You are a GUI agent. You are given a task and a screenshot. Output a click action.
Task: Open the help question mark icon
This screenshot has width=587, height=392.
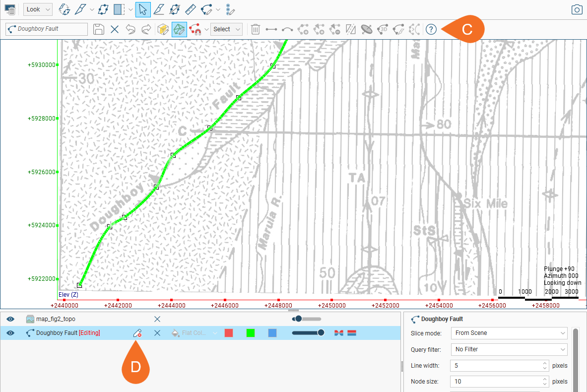(x=431, y=29)
